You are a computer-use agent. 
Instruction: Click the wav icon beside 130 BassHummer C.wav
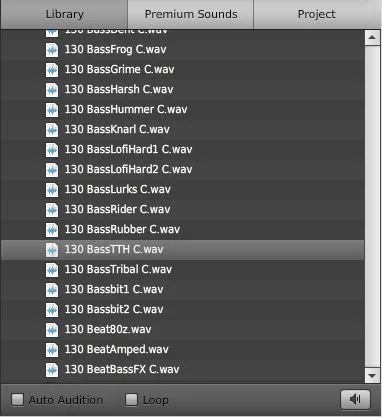click(x=52, y=110)
